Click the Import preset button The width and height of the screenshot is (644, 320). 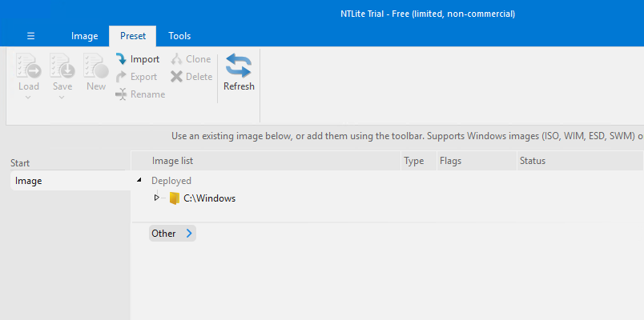138,59
